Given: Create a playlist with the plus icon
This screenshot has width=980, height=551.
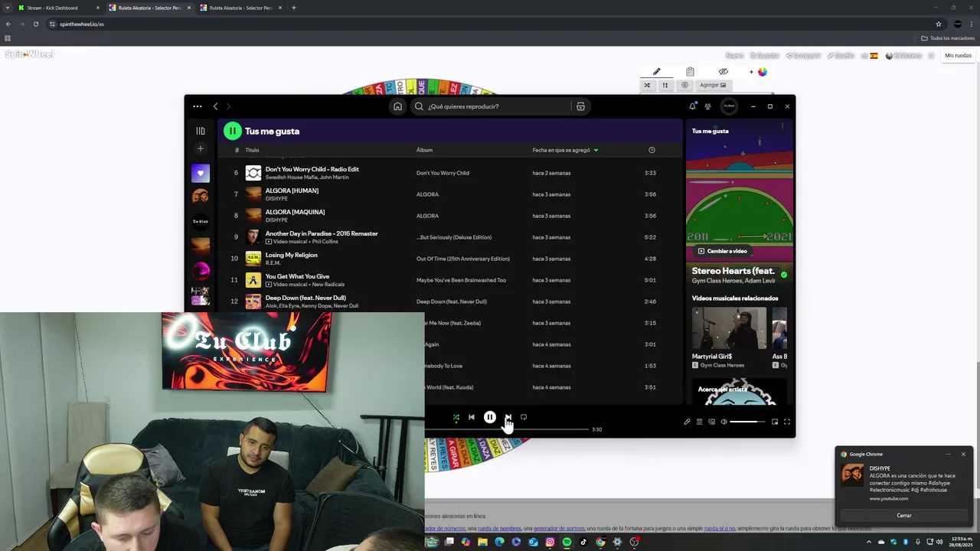Looking at the screenshot, I should [201, 148].
